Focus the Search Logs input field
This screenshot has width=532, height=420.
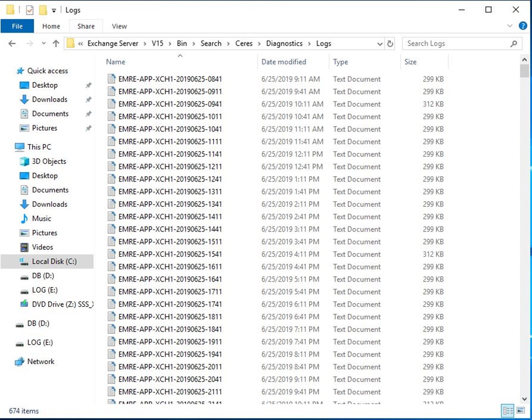point(462,43)
